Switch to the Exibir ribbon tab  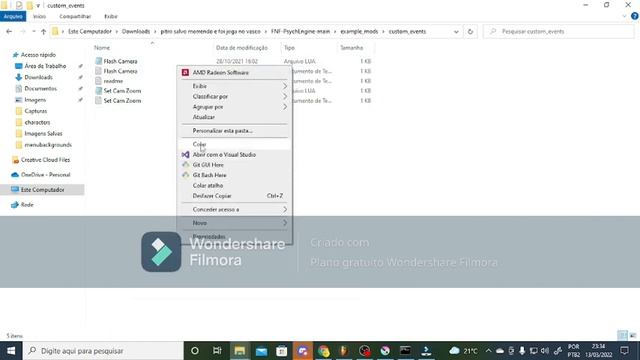(x=111, y=16)
